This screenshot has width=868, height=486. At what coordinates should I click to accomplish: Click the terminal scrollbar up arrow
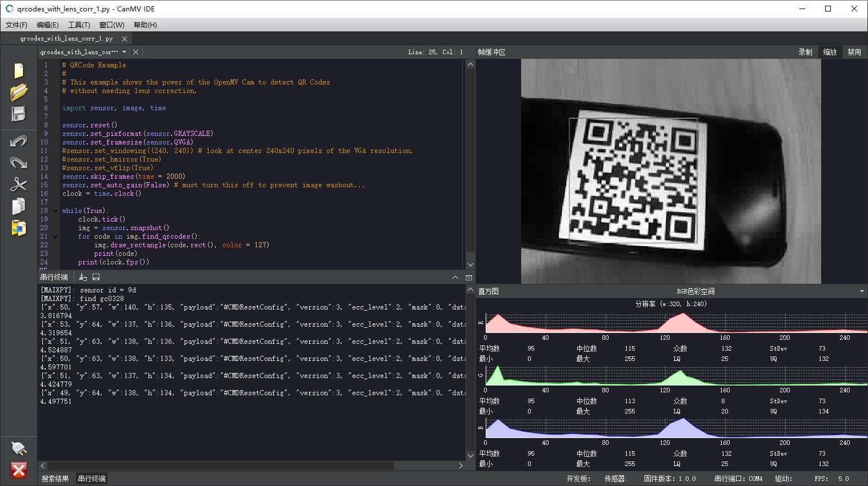click(470, 290)
